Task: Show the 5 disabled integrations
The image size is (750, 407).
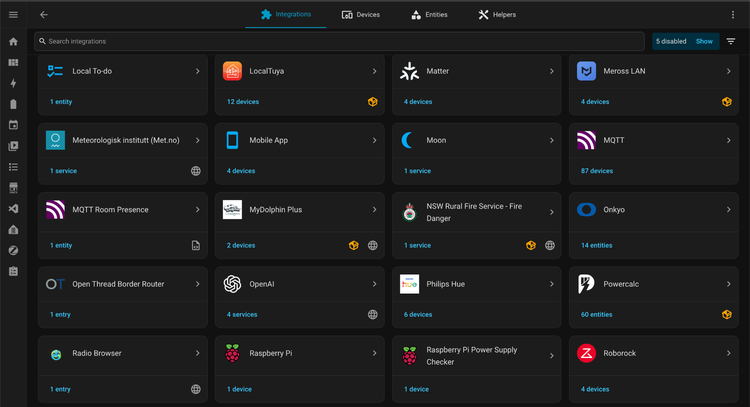Action: click(704, 42)
